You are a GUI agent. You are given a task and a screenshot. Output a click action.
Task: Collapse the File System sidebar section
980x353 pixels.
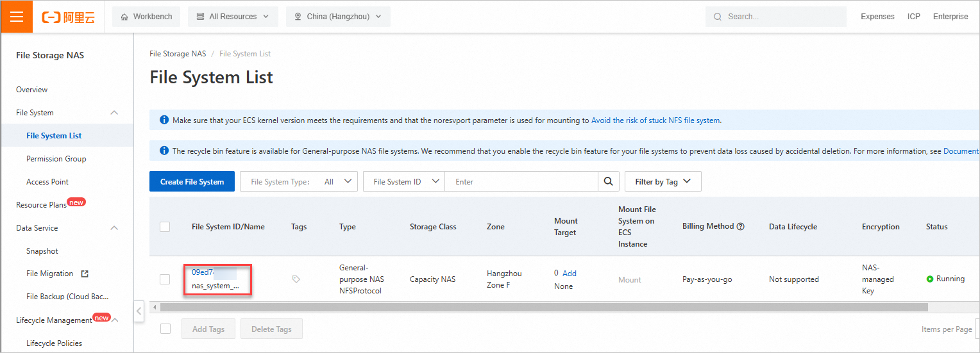[x=114, y=113]
